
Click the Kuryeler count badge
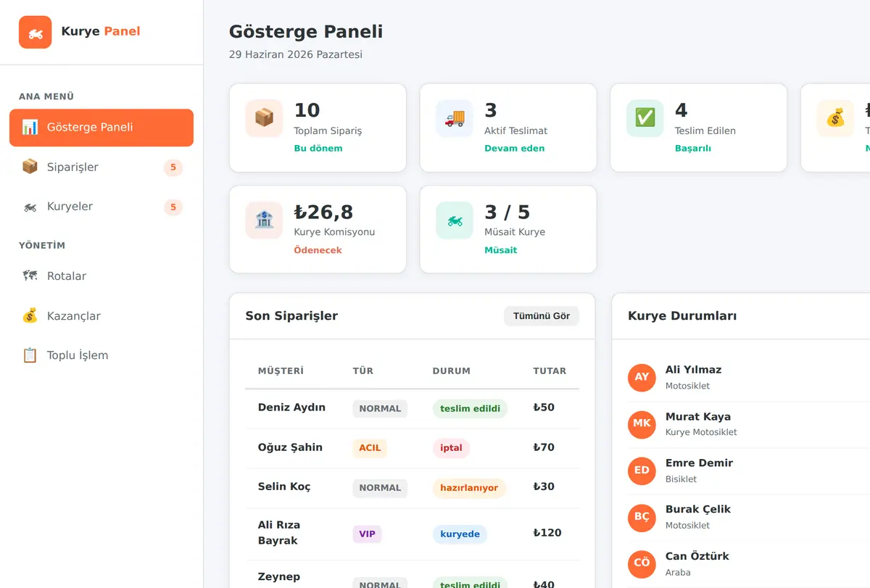pos(173,207)
